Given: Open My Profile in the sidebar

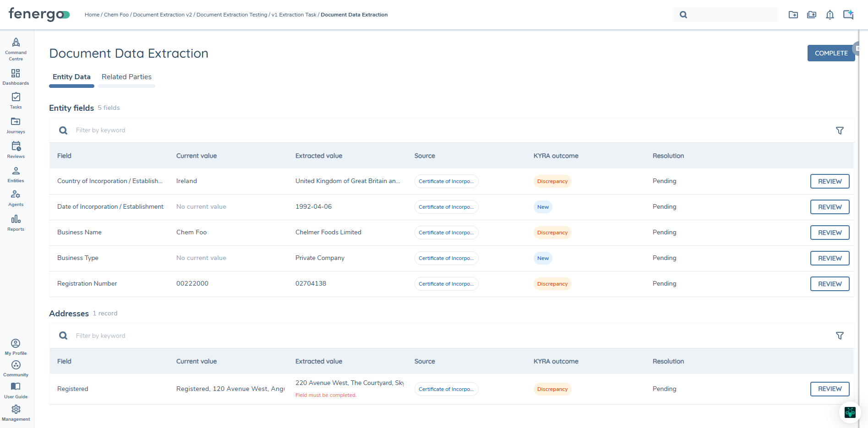Looking at the screenshot, I should point(16,347).
